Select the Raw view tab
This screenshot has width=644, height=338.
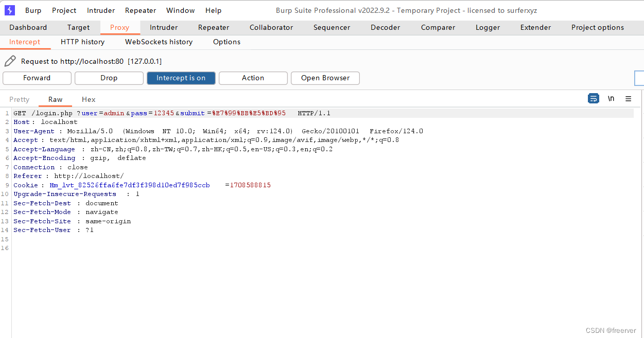[x=56, y=100]
